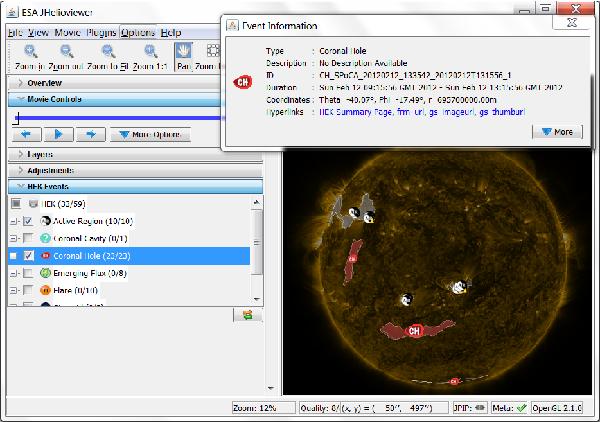Viewport: 600px width, 422px height.
Task: Click the large CH marker on the sun
Action: 414,331
